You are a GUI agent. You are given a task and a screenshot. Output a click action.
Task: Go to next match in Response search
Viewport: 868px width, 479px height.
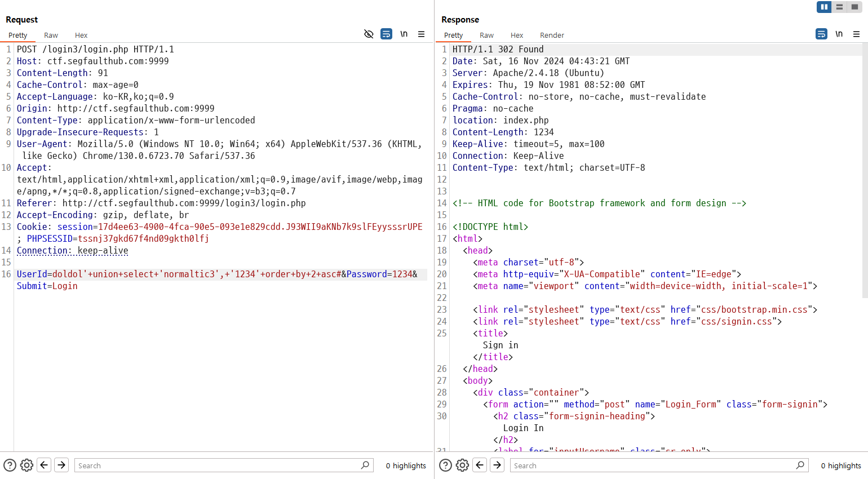[x=497, y=465]
